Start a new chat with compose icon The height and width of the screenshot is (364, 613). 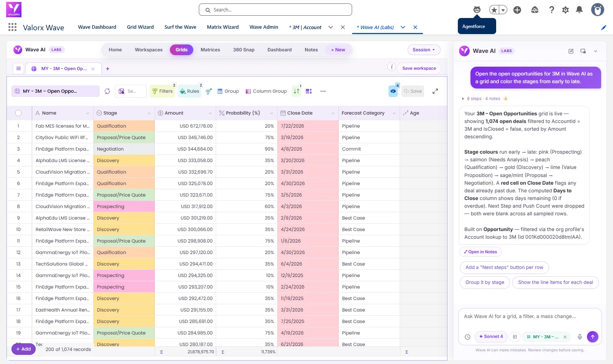click(x=571, y=51)
